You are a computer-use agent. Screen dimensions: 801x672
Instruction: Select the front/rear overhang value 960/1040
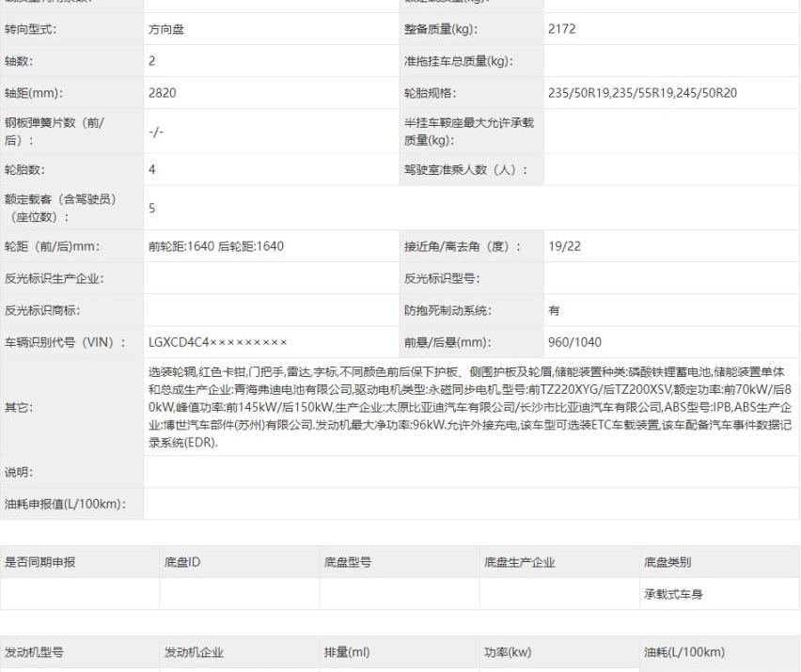tap(574, 342)
